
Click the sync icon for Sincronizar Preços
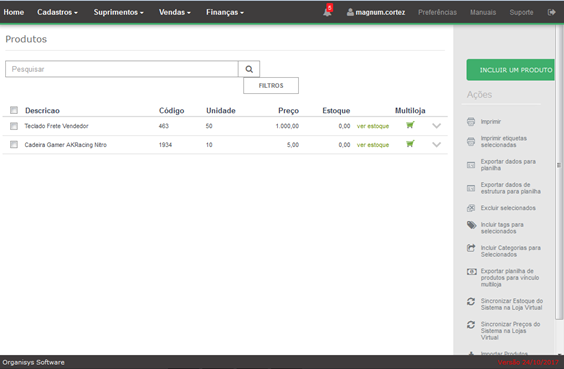pyautogui.click(x=471, y=325)
